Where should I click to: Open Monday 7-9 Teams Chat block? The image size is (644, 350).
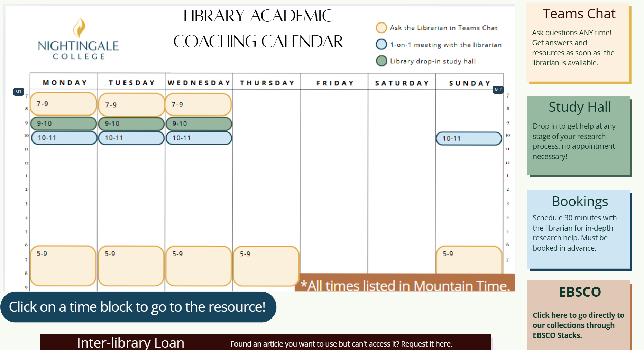tap(63, 104)
